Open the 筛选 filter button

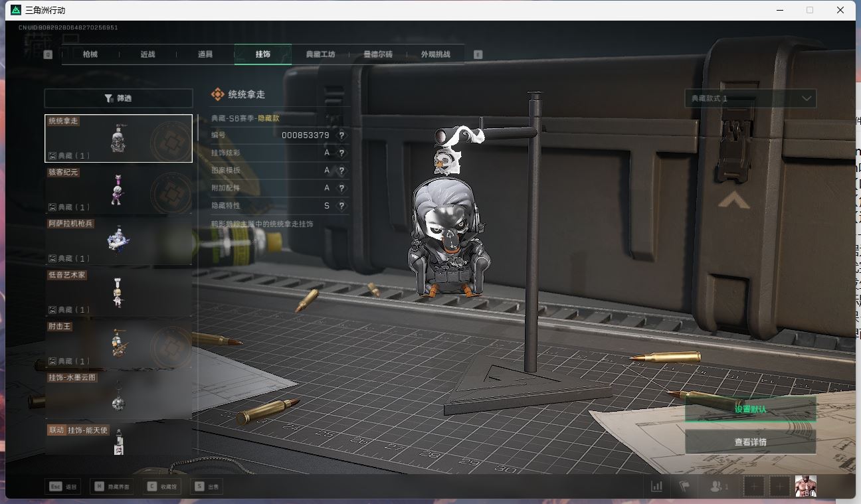pos(118,98)
